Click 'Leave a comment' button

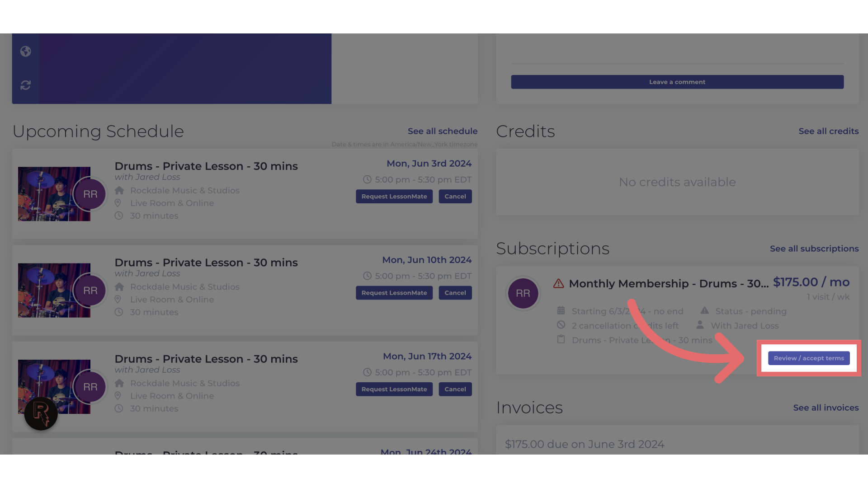pos(677,82)
